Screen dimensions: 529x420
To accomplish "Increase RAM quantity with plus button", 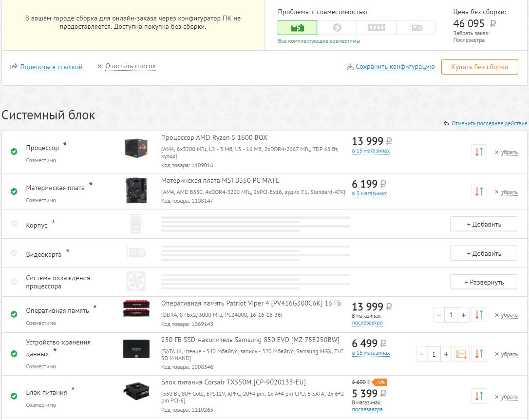I will point(464,315).
